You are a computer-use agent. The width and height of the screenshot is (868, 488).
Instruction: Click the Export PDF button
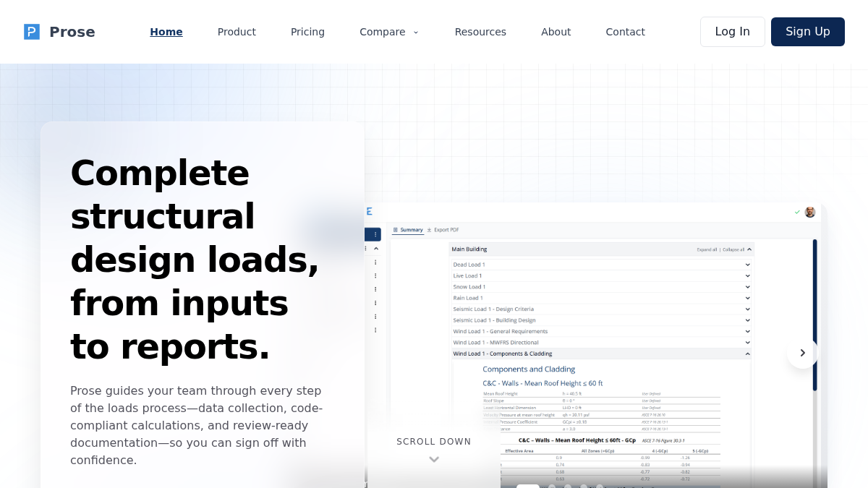pyautogui.click(x=443, y=230)
